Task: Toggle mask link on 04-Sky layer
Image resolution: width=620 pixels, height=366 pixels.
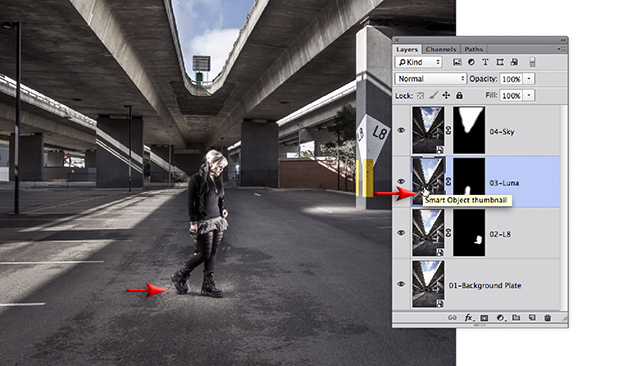Action: pos(448,130)
